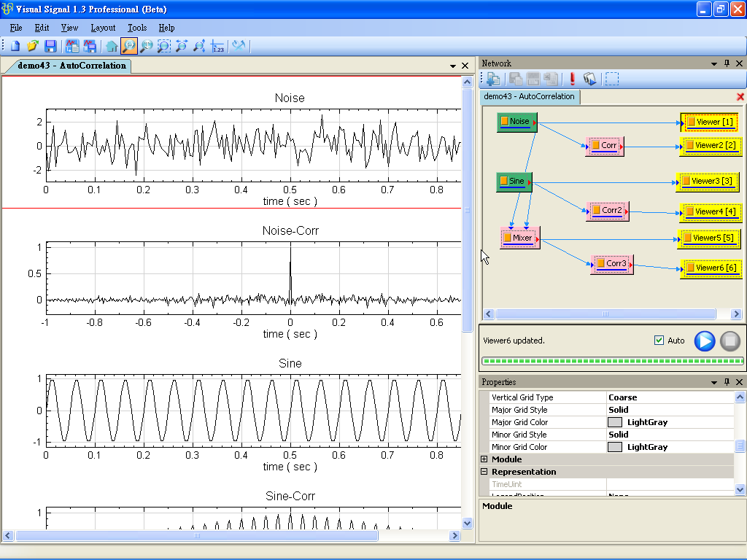
Task: Click the New file toolbar icon
Action: point(15,46)
